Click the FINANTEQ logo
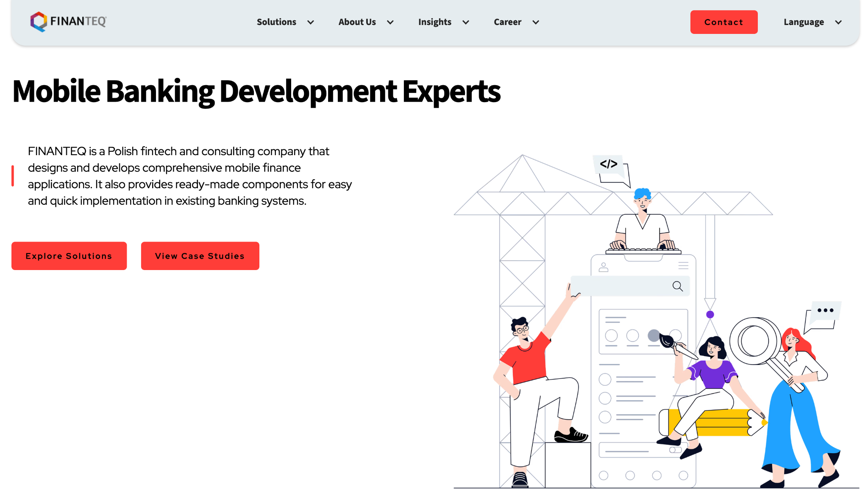 click(68, 22)
